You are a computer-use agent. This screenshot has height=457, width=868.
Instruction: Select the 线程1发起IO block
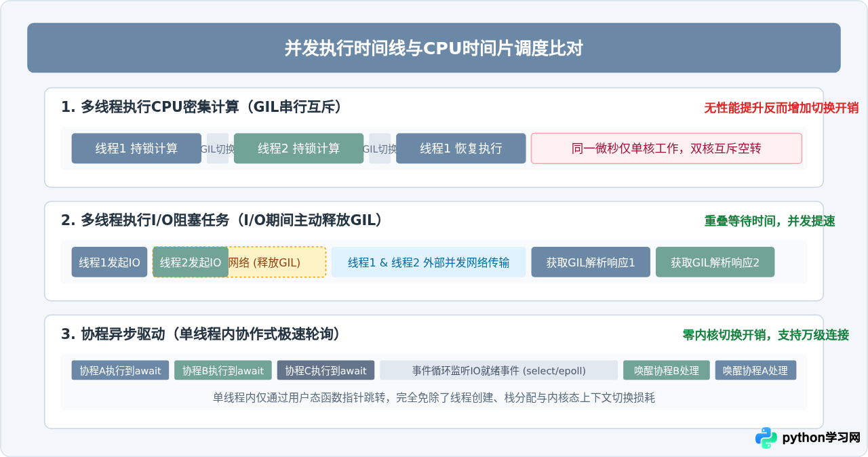tap(109, 262)
